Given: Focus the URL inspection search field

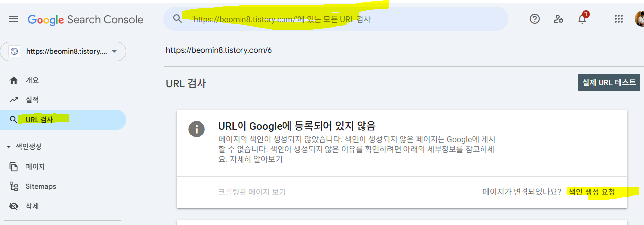Looking at the screenshot, I should [336, 19].
